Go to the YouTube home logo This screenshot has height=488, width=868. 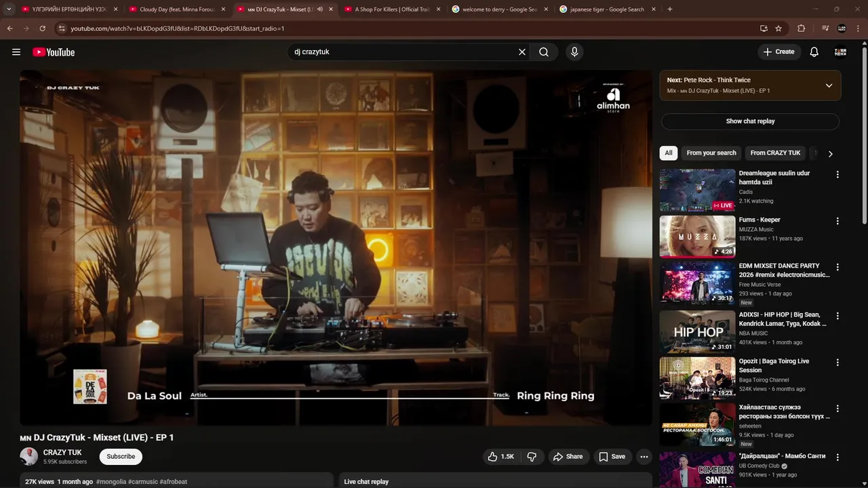[54, 52]
